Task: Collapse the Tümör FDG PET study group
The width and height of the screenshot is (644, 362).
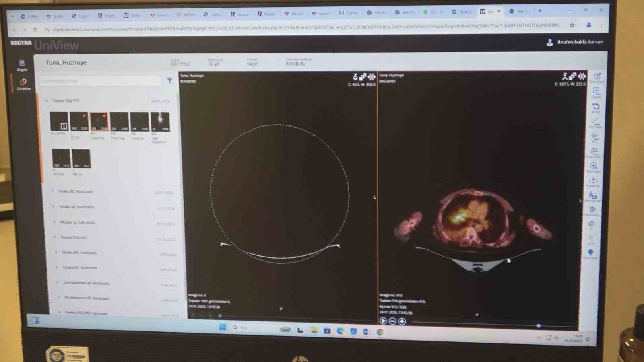Action: tap(47, 101)
